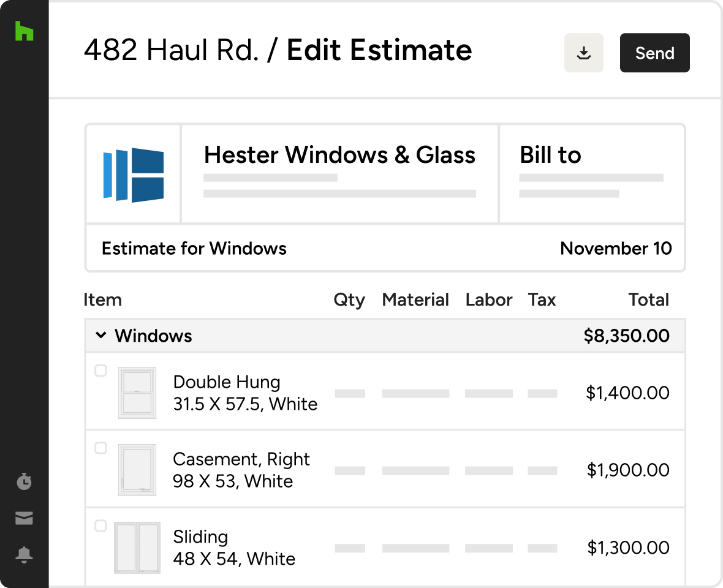Screen dimensions: 723x588
Task: Tick the Sliding window item checkbox
Action: (x=100, y=526)
